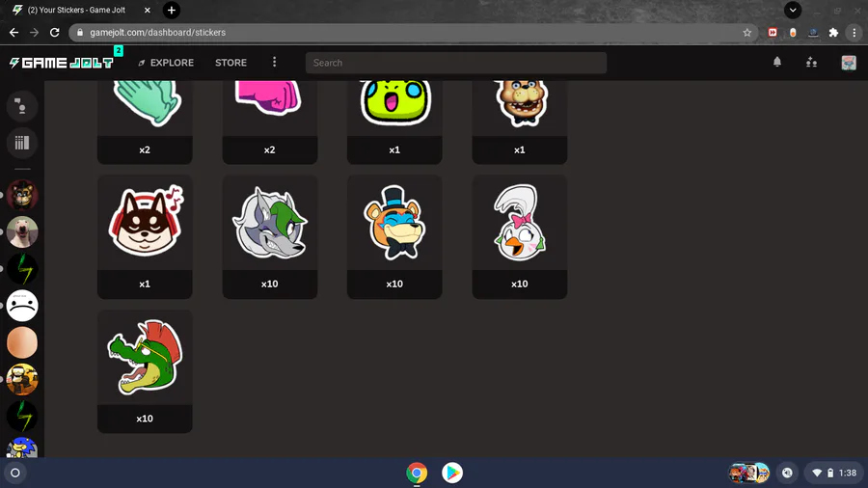This screenshot has height=488, width=868.
Task: Open the three-dot more menu in navbar
Action: (274, 62)
